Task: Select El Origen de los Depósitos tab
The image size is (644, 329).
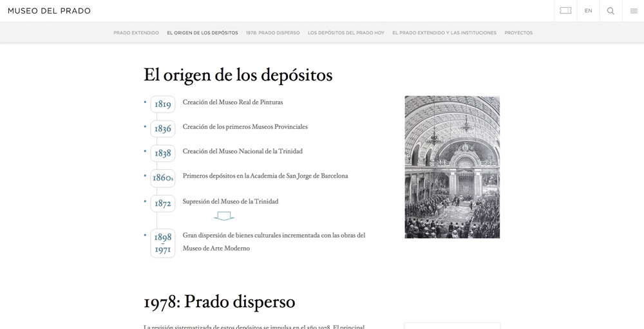Action: 202,33
